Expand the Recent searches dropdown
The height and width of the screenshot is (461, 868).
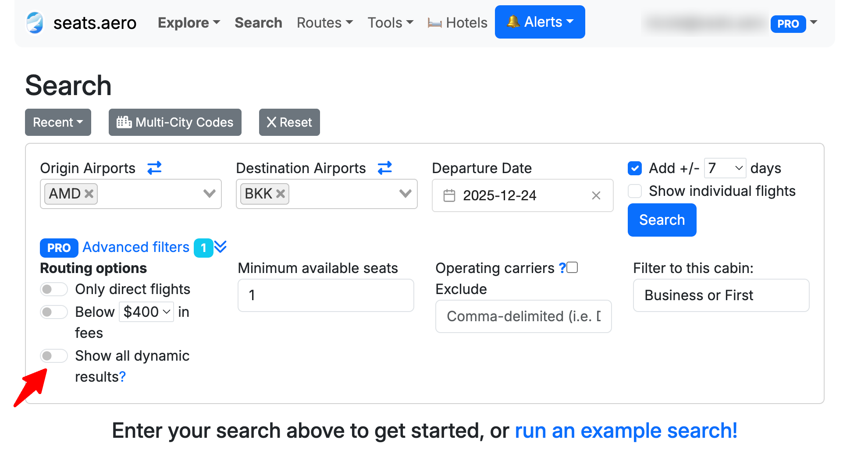58,122
